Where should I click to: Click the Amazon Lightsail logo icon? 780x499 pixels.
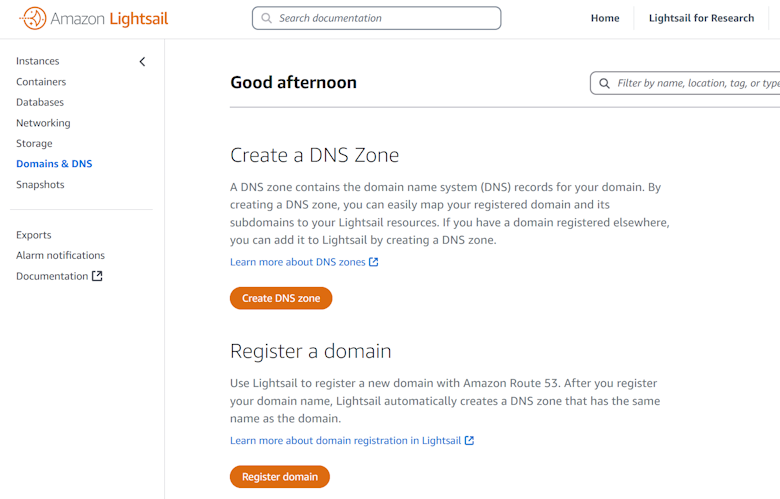pyautogui.click(x=33, y=18)
